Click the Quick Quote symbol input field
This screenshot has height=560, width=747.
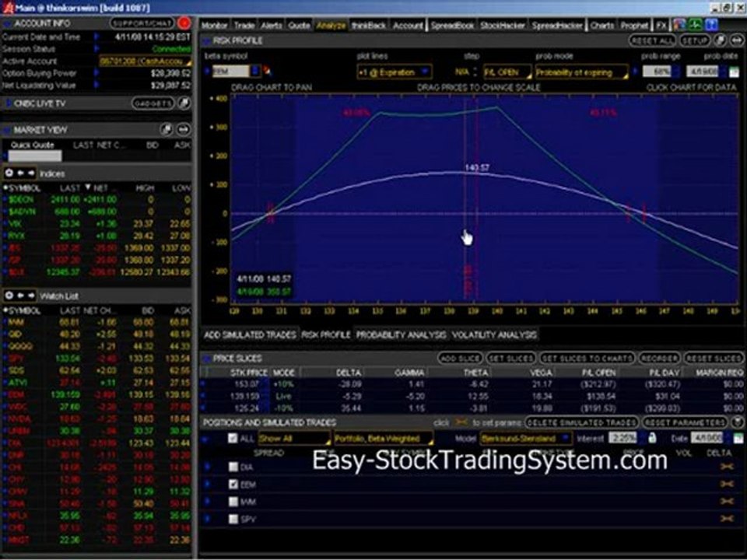(35, 156)
